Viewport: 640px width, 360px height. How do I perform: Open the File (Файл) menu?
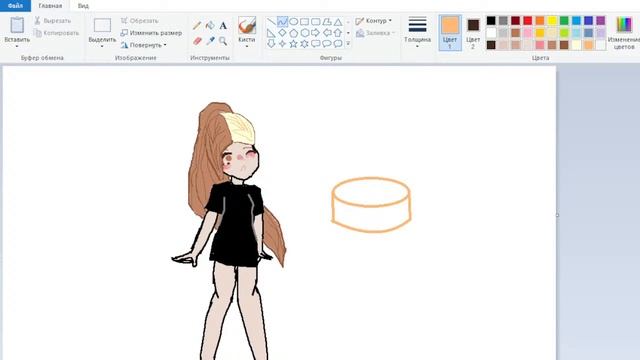[15, 6]
